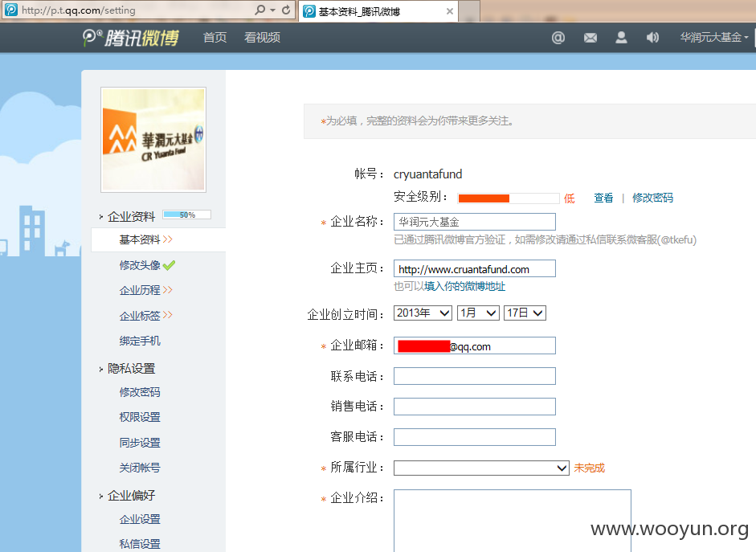
Task: Open the 1月 month dropdown
Action: 478,313
